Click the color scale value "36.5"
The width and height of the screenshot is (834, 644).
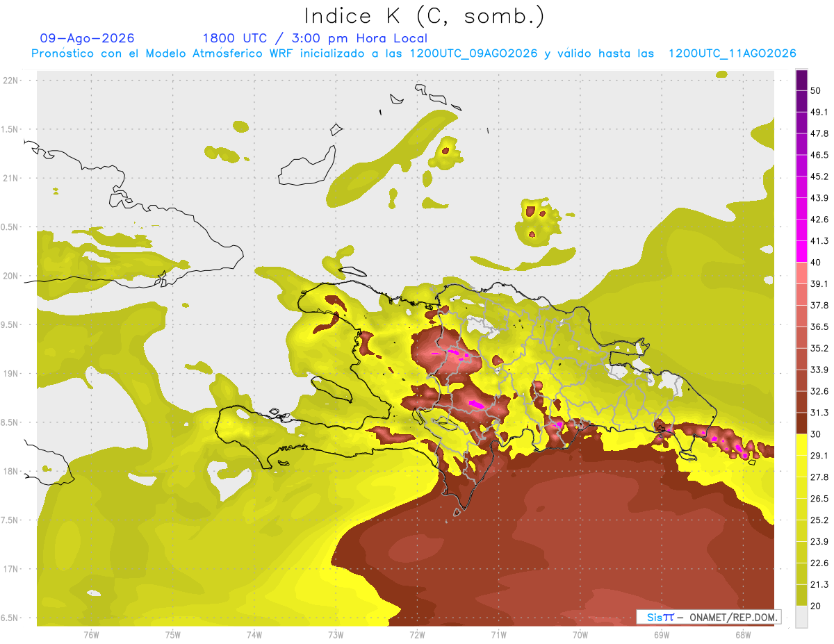click(819, 327)
